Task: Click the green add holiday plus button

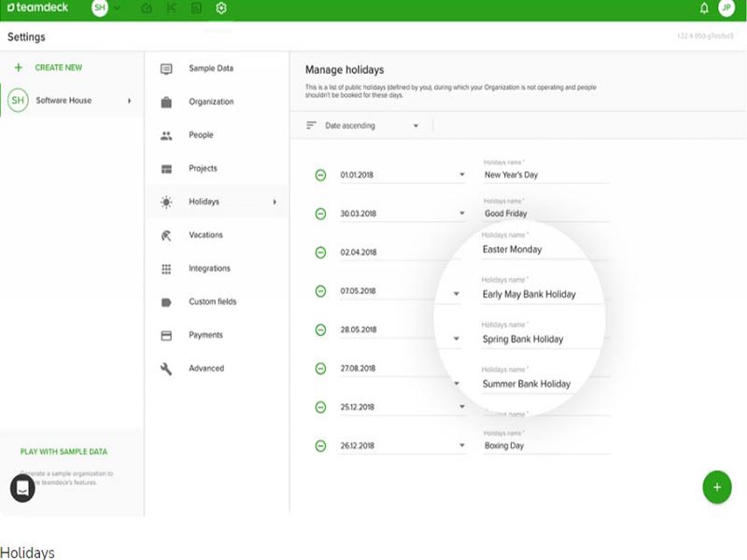Action: [x=716, y=487]
